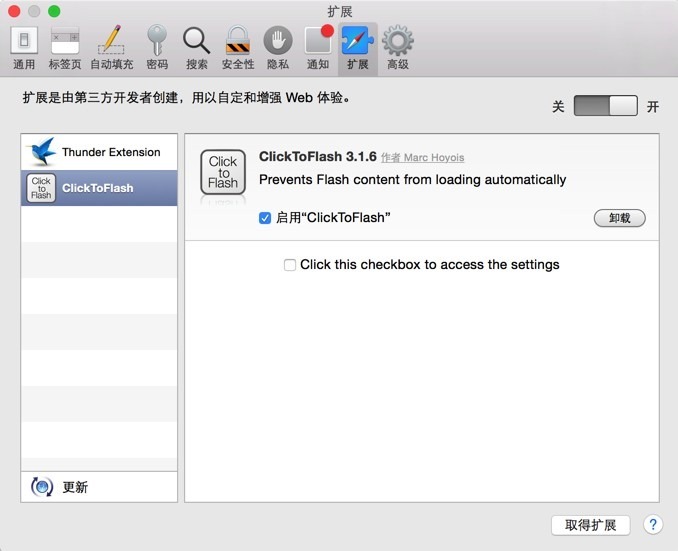Select the 更新 (Updates) row label
This screenshot has width=678, height=551.
click(75, 487)
